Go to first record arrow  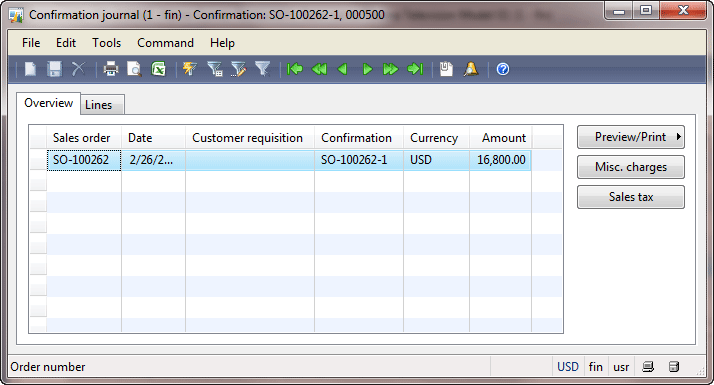(295, 69)
